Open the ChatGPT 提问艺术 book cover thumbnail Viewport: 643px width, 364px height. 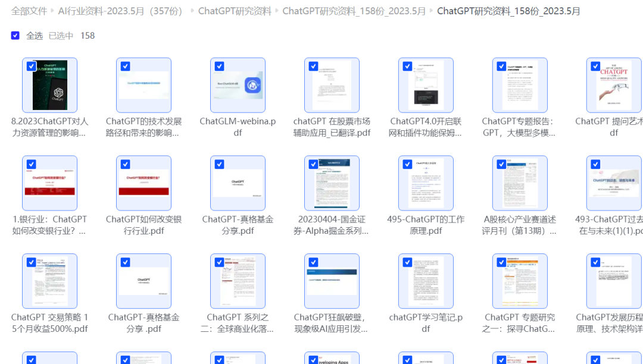tap(614, 85)
